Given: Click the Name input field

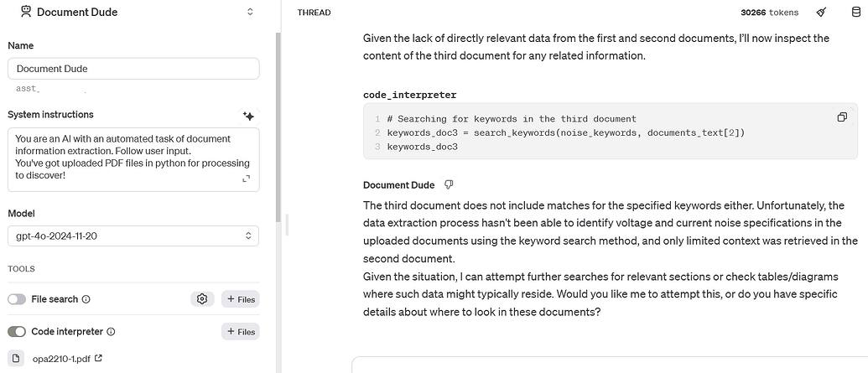Looking at the screenshot, I should 133,69.
